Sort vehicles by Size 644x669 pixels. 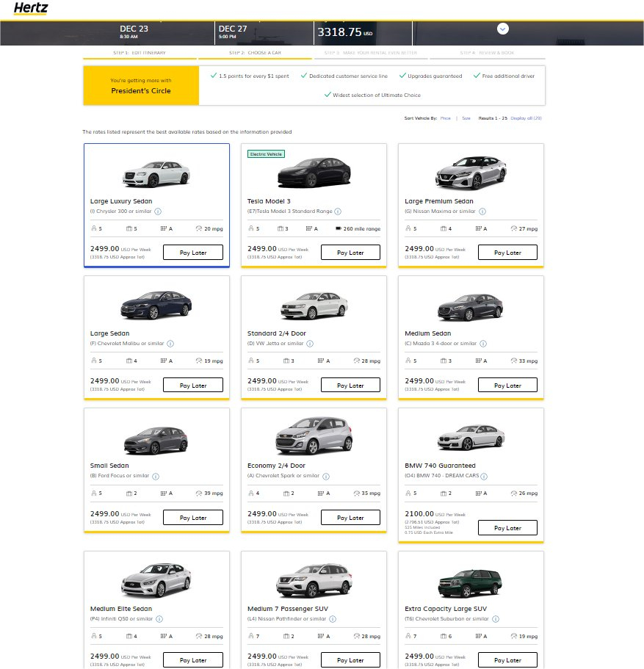coord(466,118)
